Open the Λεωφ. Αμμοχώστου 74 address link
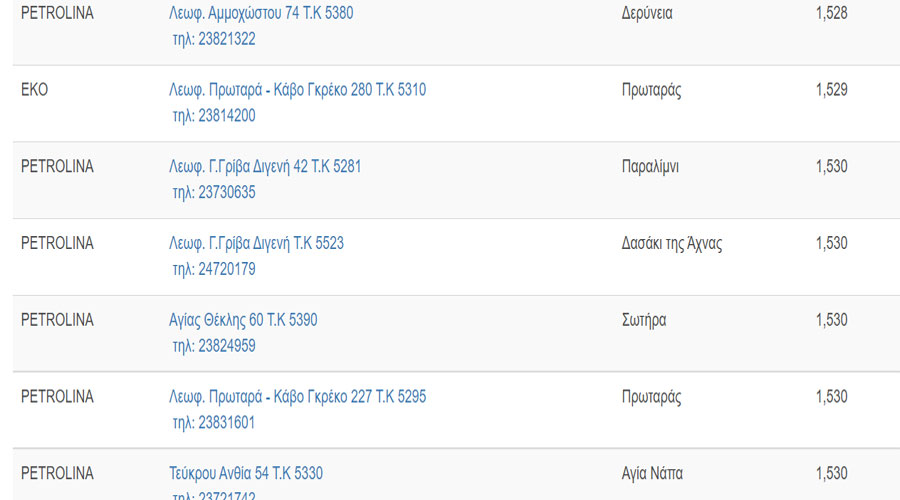900x500 pixels. pyautogui.click(x=261, y=13)
